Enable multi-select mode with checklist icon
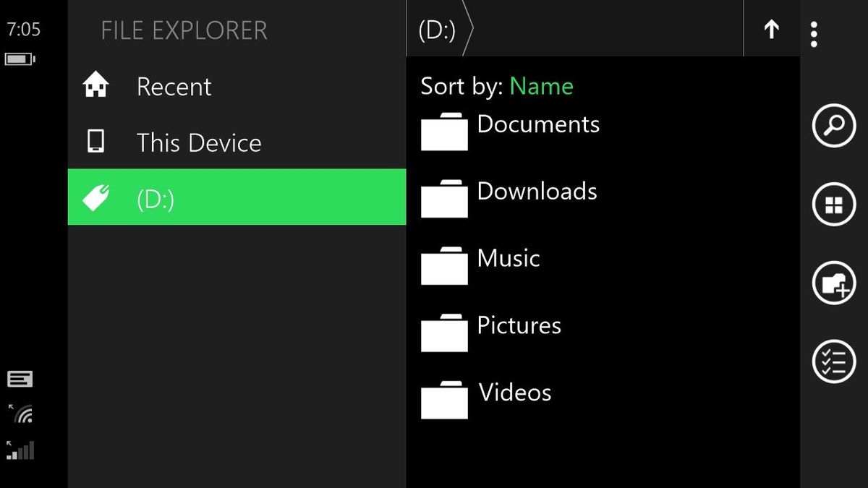This screenshot has height=488, width=868. [x=833, y=361]
